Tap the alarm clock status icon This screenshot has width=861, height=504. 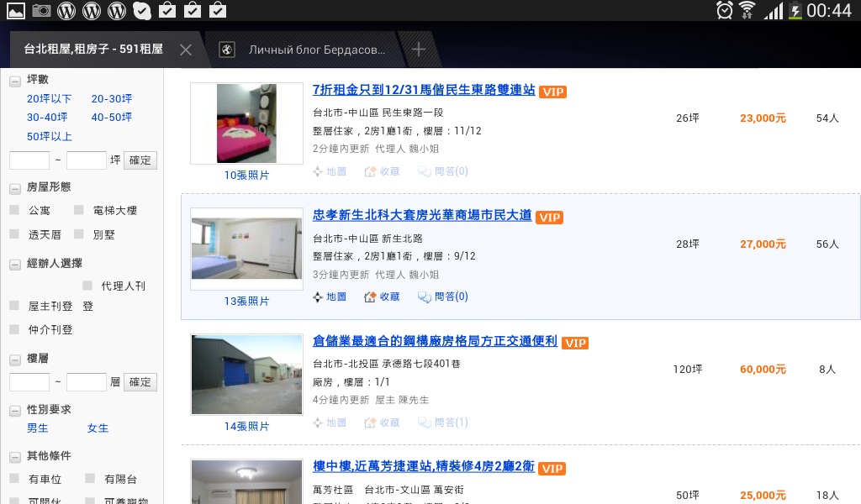tap(724, 10)
